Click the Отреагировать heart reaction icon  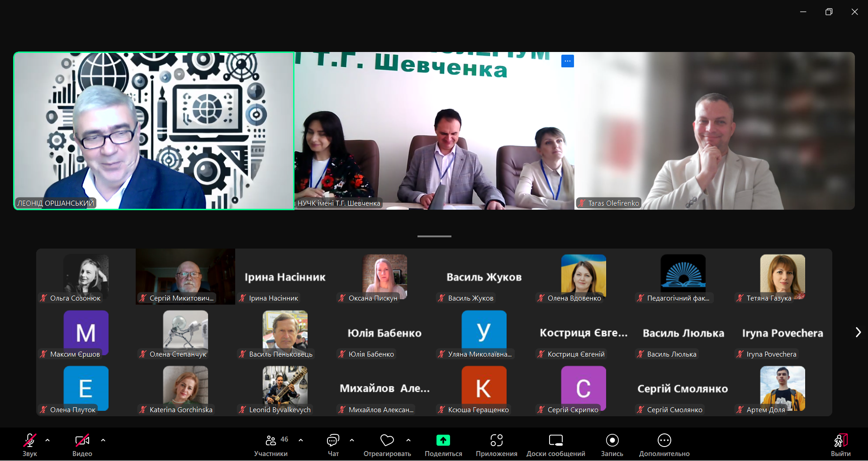387,441
